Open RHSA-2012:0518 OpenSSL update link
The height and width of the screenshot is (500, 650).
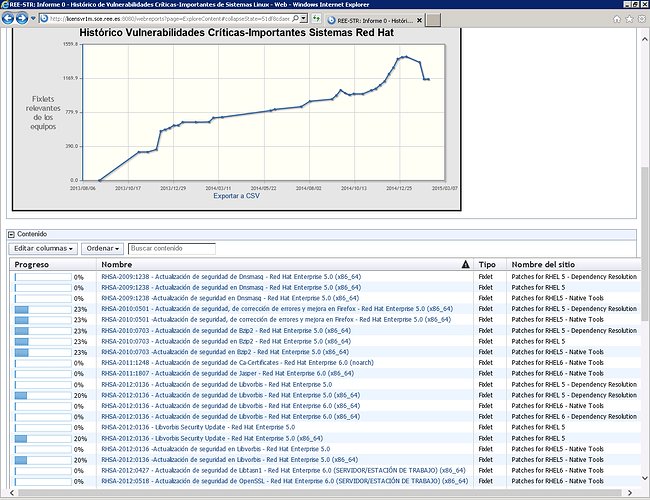(285, 481)
